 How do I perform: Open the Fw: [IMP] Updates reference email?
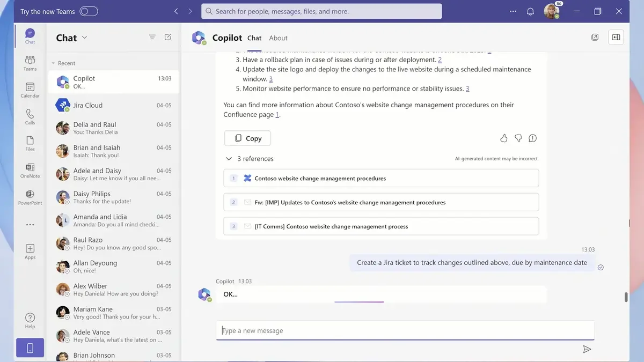tap(381, 202)
